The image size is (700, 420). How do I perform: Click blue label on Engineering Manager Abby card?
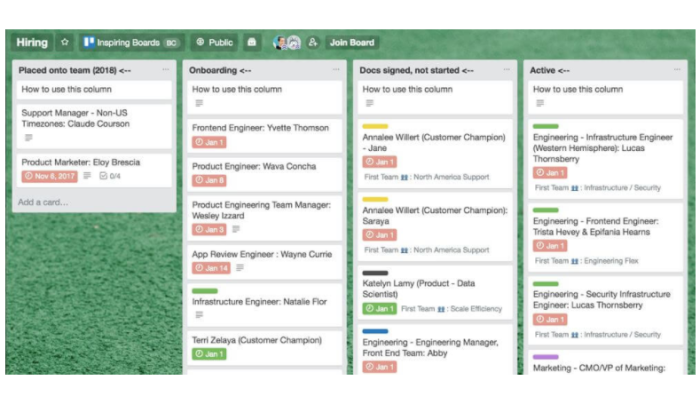pos(375,332)
